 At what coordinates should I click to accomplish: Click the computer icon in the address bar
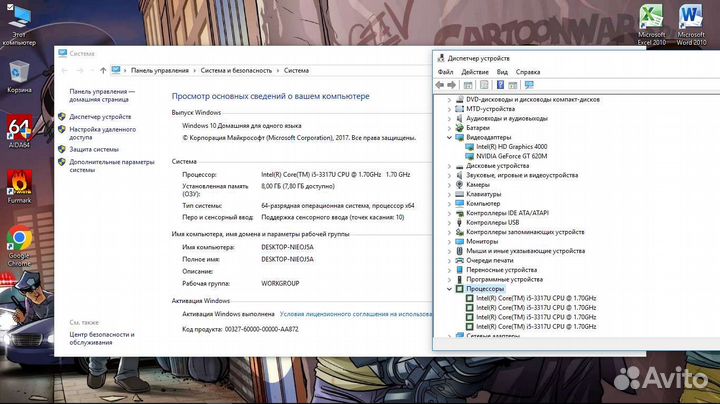coord(116,70)
